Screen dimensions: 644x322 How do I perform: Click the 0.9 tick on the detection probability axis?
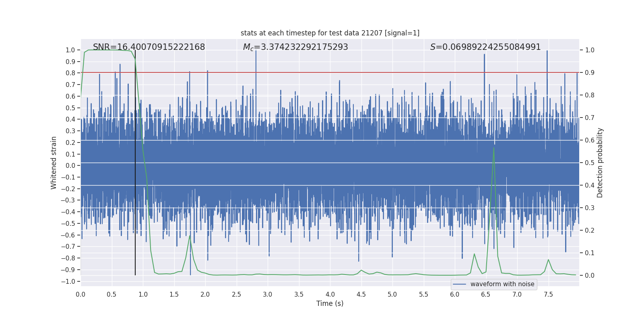tap(589, 73)
